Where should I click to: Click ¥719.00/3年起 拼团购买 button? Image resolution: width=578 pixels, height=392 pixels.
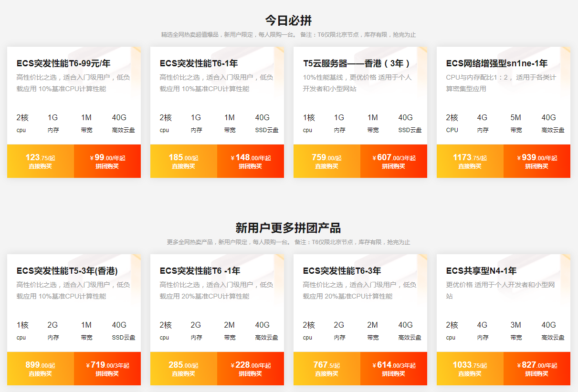coord(107,369)
